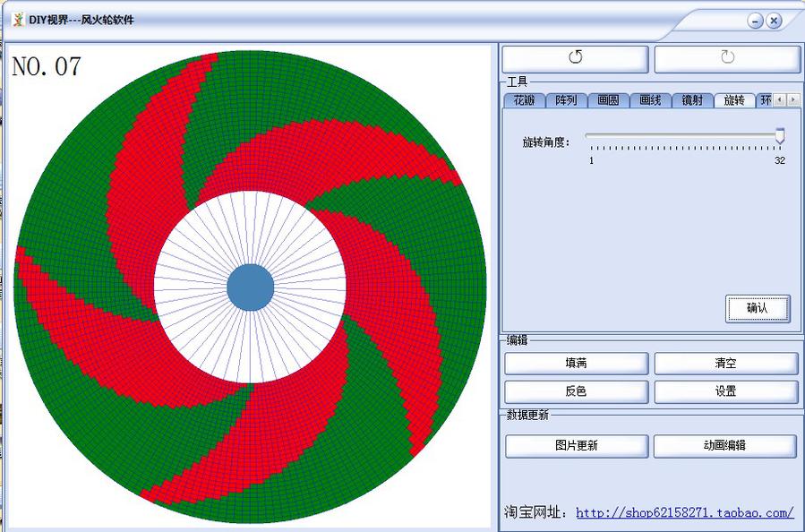Close the DIY视界 window
This screenshot has height=532, width=805.
[x=774, y=21]
